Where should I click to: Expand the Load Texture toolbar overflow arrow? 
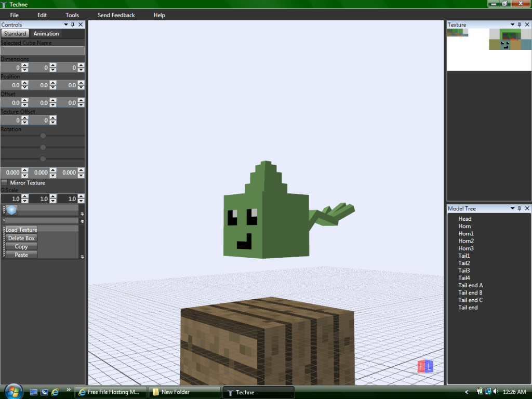click(82, 257)
